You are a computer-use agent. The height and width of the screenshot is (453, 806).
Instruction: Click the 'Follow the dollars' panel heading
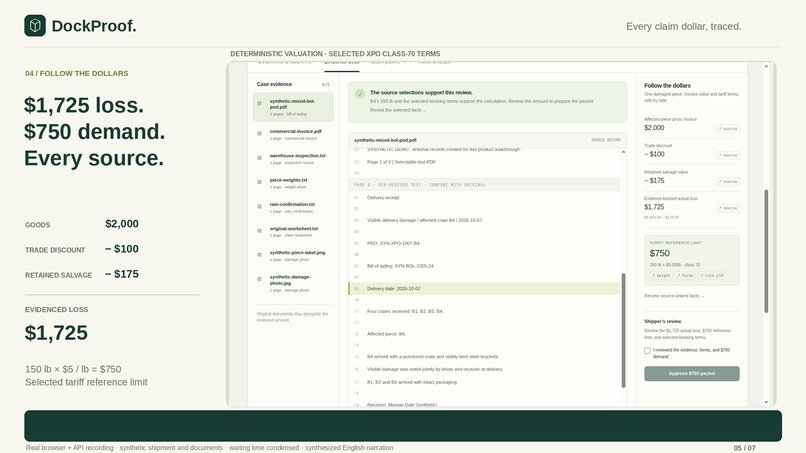pyautogui.click(x=667, y=85)
